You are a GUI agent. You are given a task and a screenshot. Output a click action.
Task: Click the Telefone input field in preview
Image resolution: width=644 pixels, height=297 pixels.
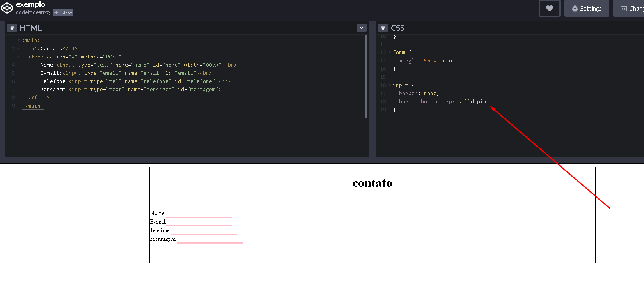204,230
